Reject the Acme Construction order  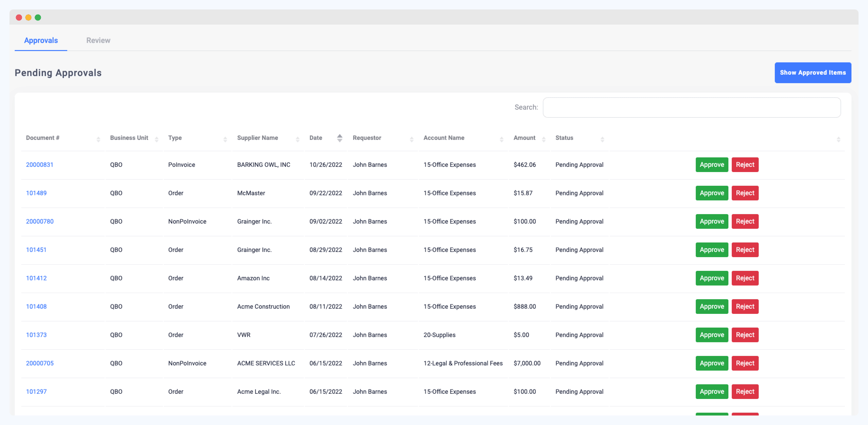[745, 307]
